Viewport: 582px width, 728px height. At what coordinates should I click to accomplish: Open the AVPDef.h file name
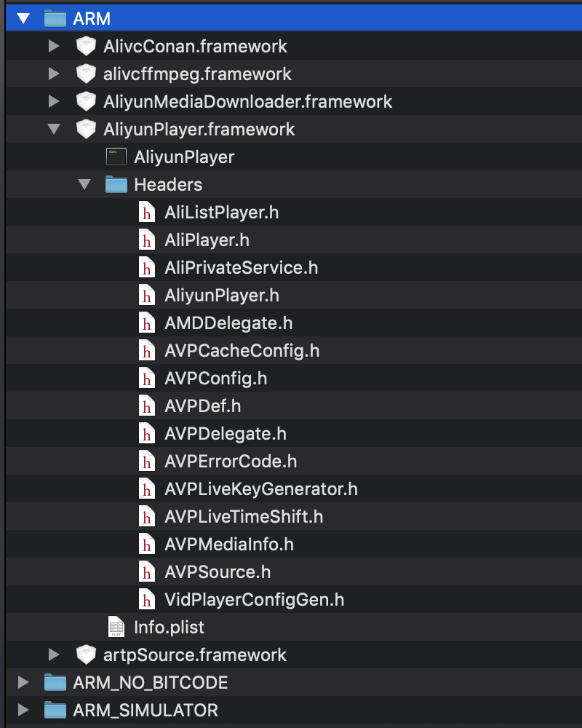point(203,405)
